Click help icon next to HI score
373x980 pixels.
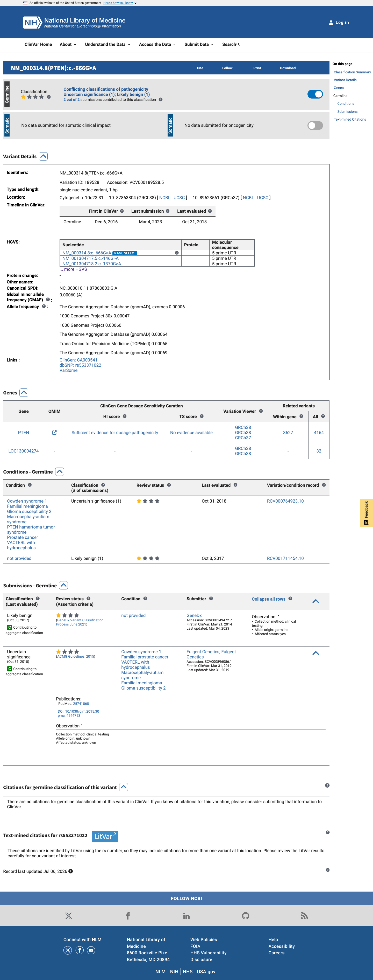(125, 416)
